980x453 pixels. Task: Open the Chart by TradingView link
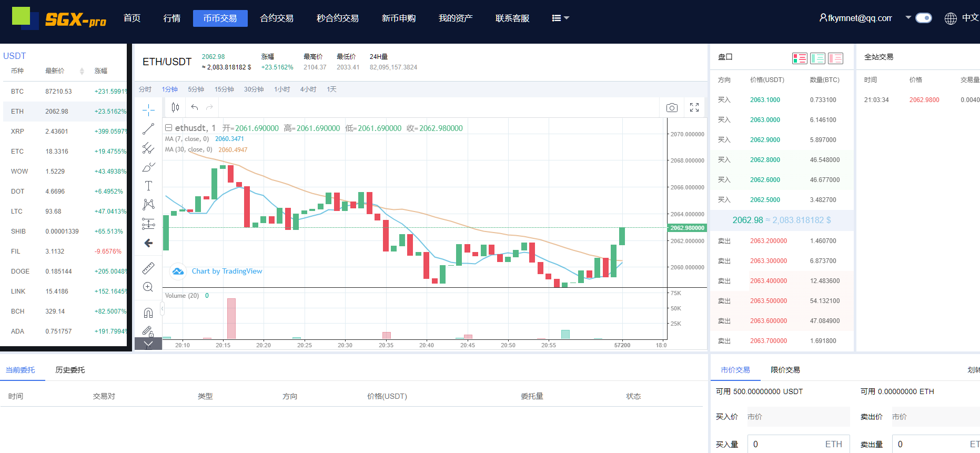coord(227,271)
